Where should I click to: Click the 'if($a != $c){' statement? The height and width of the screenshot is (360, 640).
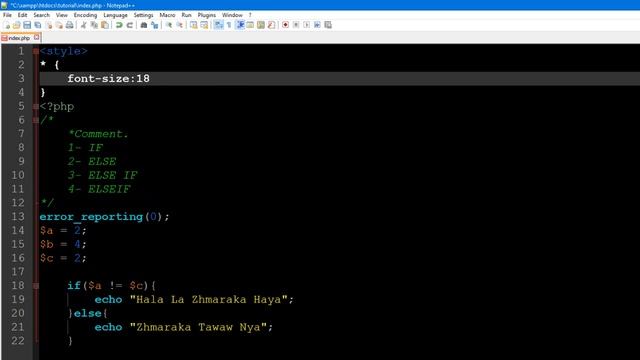pos(111,286)
